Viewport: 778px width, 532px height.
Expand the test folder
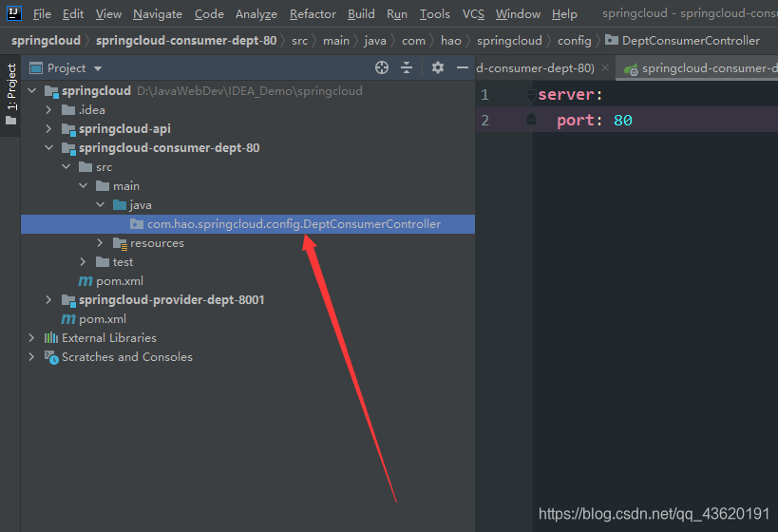pyautogui.click(x=83, y=261)
